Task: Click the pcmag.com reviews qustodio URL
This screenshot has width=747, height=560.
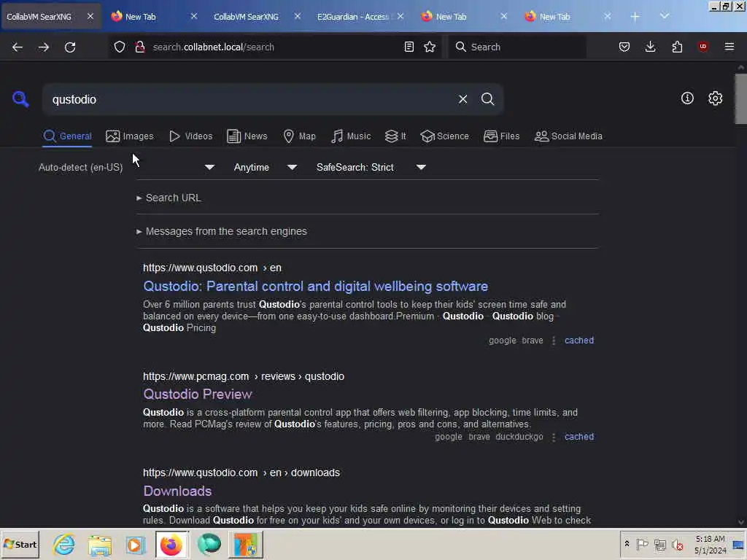Action: click(244, 376)
